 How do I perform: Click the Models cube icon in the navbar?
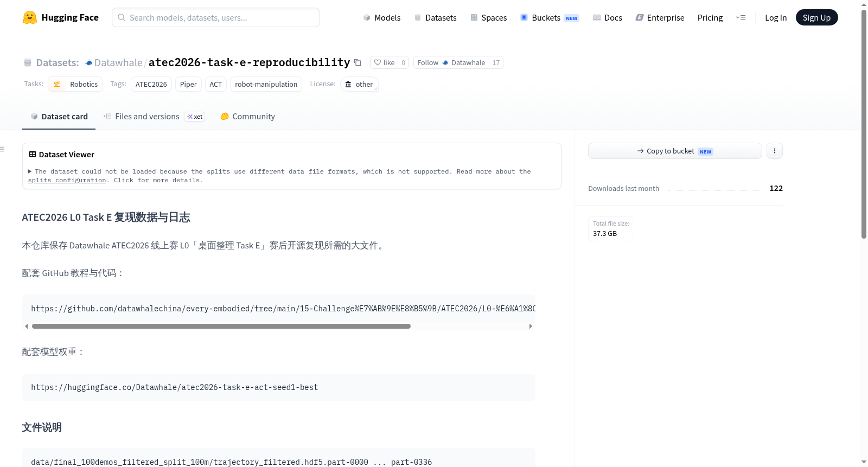pyautogui.click(x=367, y=17)
